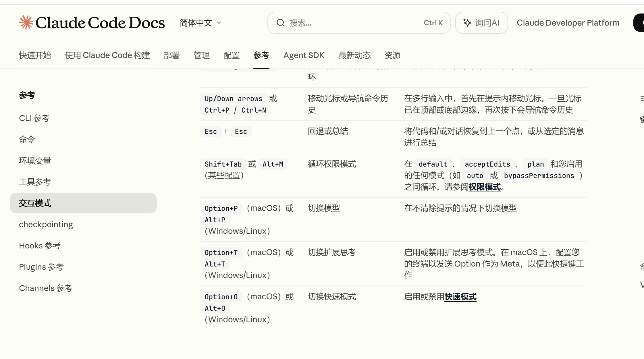Click the sparkle icon in 询问AI button

point(467,23)
